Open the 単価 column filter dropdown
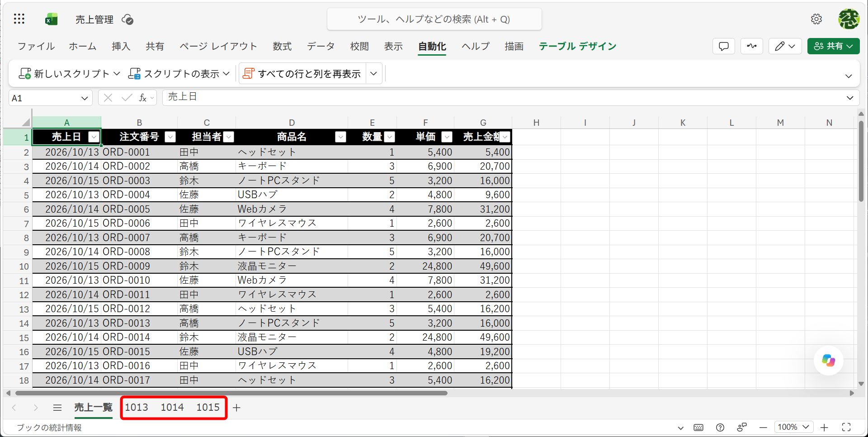Screen dimensions: 868x437 (x=447, y=137)
